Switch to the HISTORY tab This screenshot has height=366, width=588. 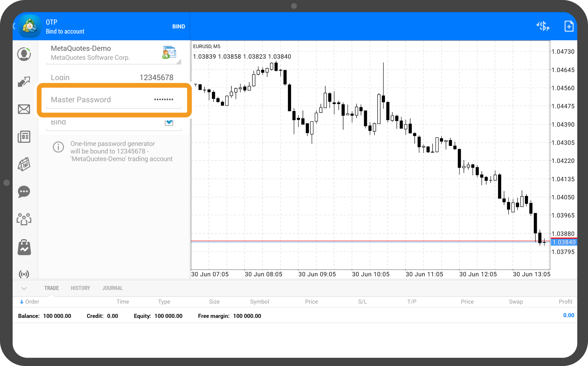80,288
